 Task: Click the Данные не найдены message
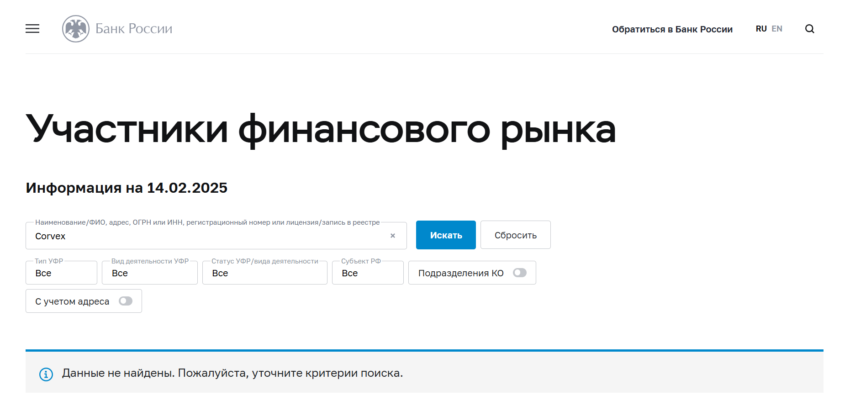(x=233, y=373)
